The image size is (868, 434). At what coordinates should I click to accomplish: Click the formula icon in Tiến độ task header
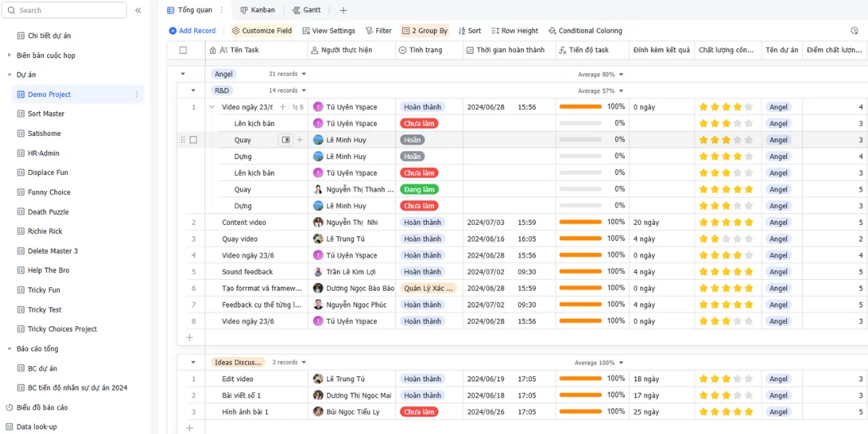(563, 50)
